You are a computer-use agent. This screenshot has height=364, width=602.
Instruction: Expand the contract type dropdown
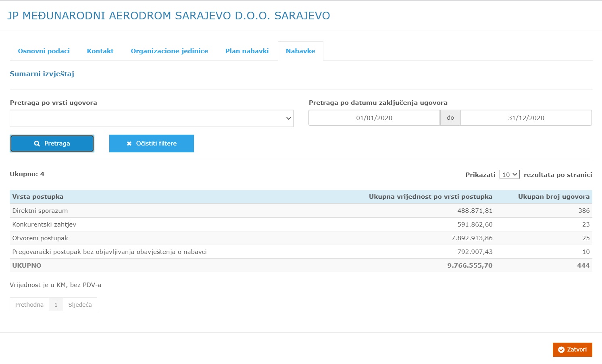tap(152, 119)
